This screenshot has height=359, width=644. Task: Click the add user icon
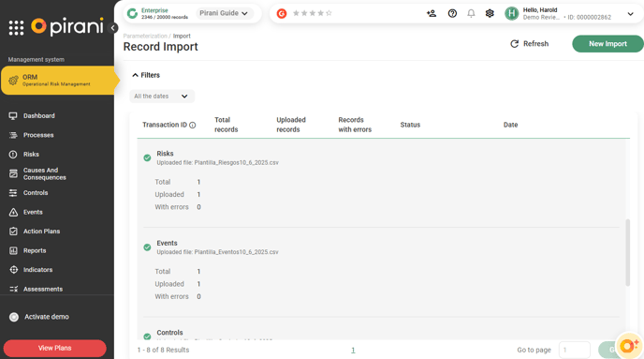[x=432, y=13]
